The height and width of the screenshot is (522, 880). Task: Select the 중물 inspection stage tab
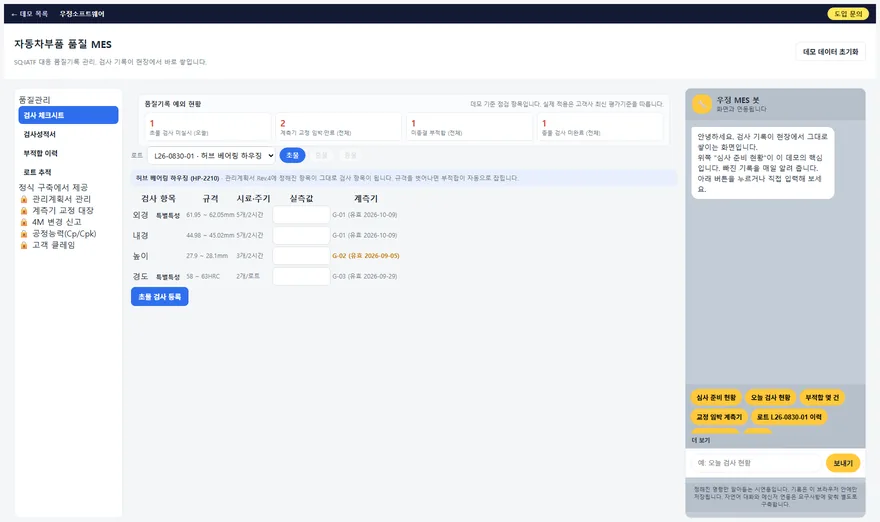pos(322,155)
